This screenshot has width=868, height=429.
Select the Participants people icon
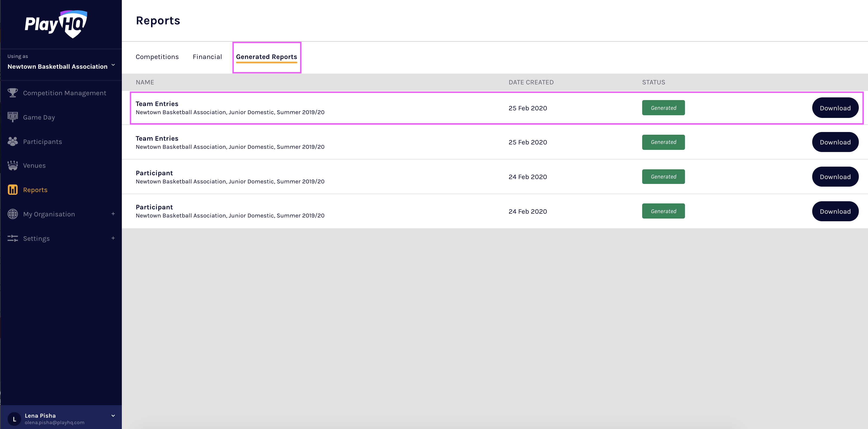(13, 141)
